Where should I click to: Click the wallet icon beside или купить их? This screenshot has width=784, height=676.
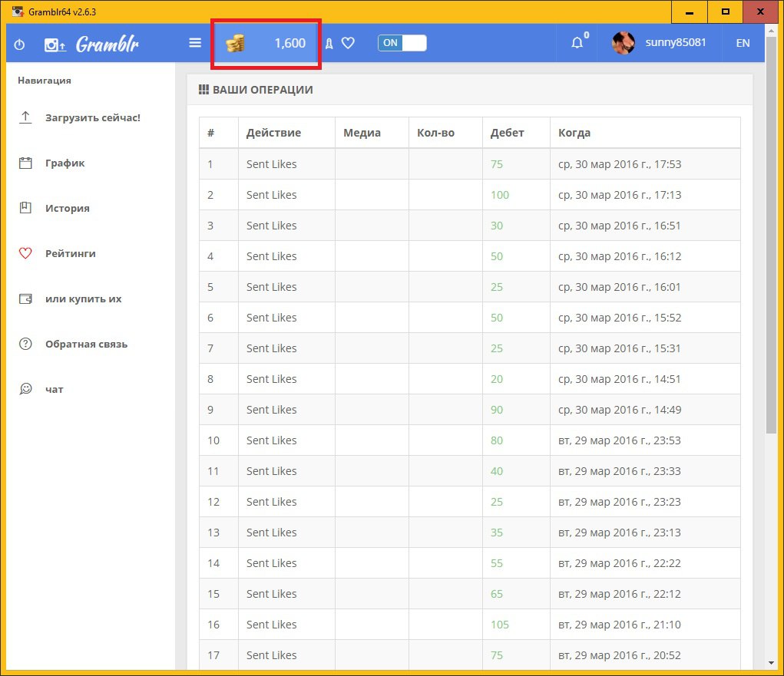click(25, 298)
